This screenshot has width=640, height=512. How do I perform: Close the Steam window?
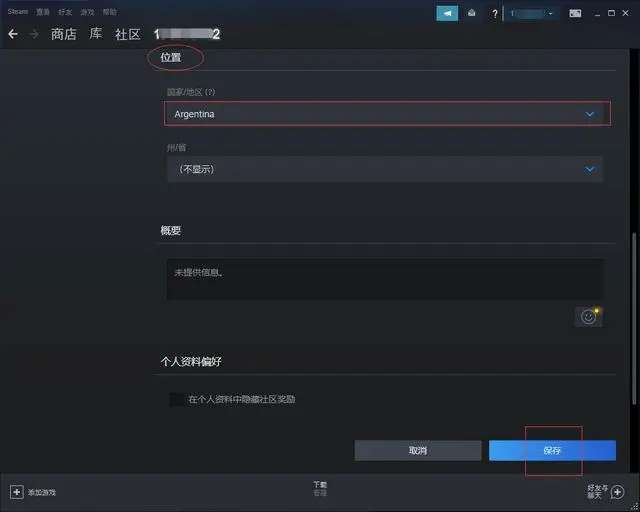click(x=625, y=13)
